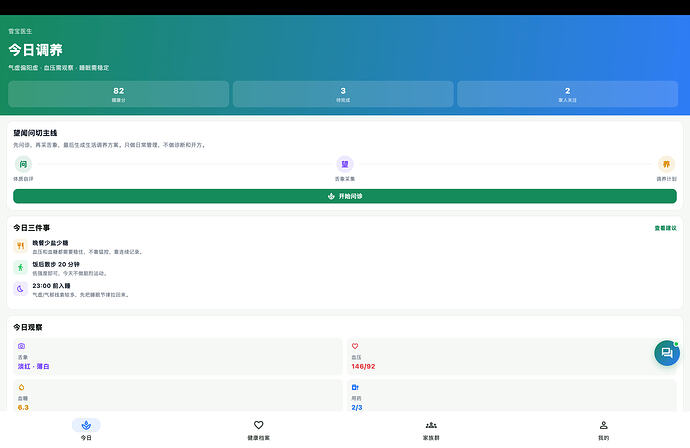Switch to the 今日 tab
The width and height of the screenshot is (690, 448).
pyautogui.click(x=86, y=430)
